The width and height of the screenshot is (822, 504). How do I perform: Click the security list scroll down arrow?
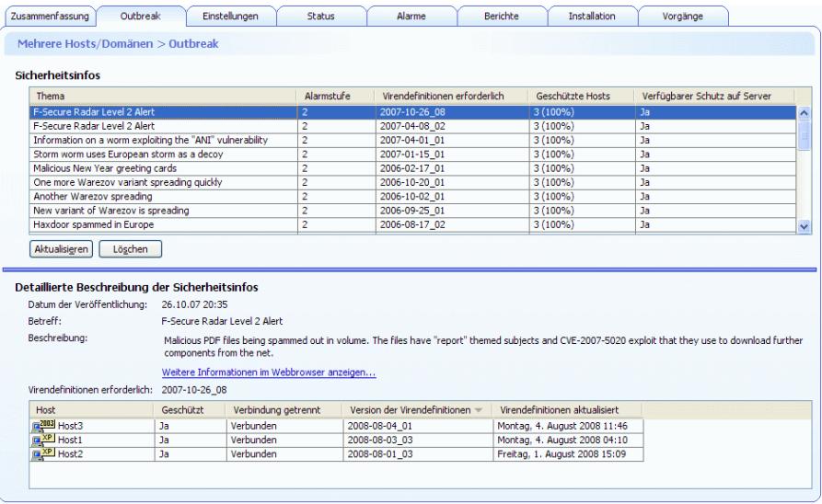tap(804, 226)
